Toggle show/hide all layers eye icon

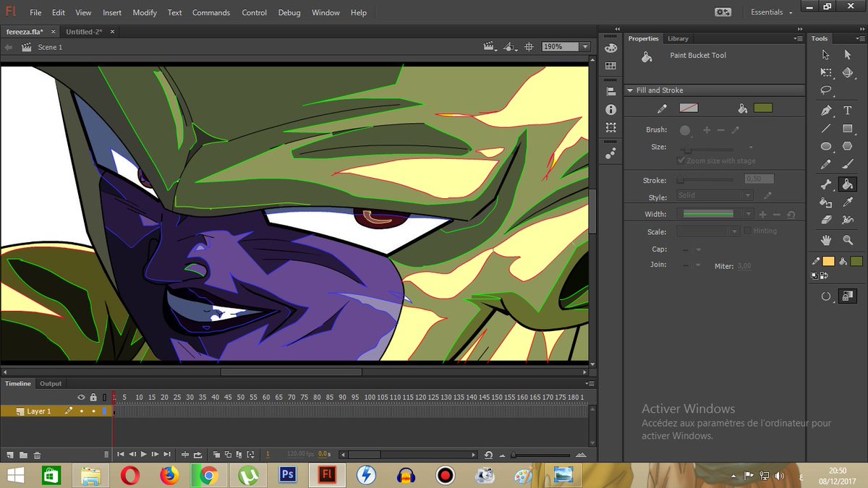(x=81, y=398)
